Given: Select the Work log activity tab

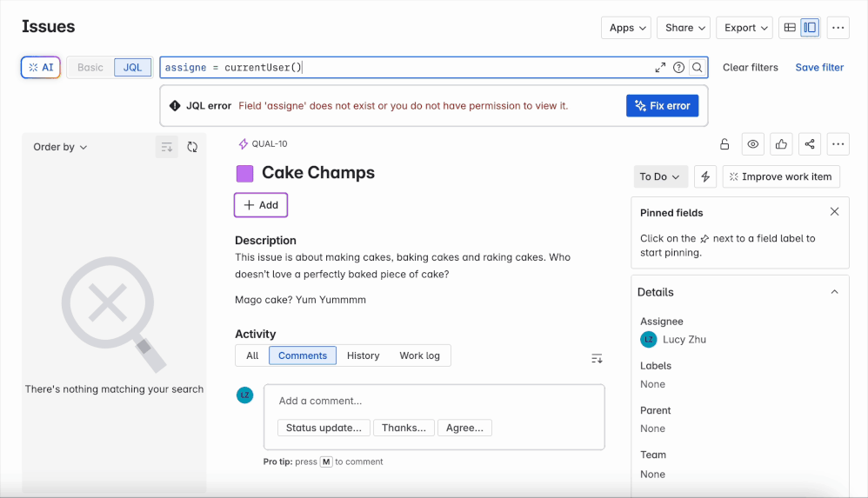Looking at the screenshot, I should click(x=419, y=355).
